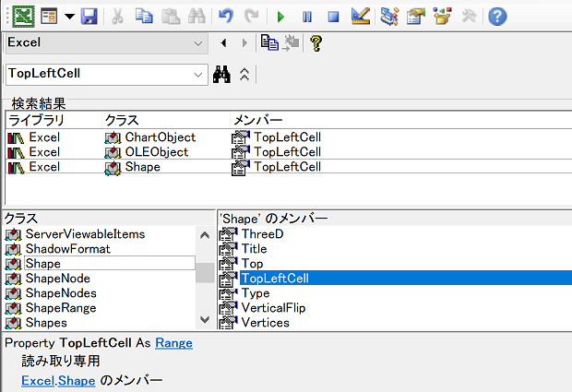Image resolution: width=572 pixels, height=392 pixels.
Task: Select ServerViewableItems in class list
Action: pos(86,234)
